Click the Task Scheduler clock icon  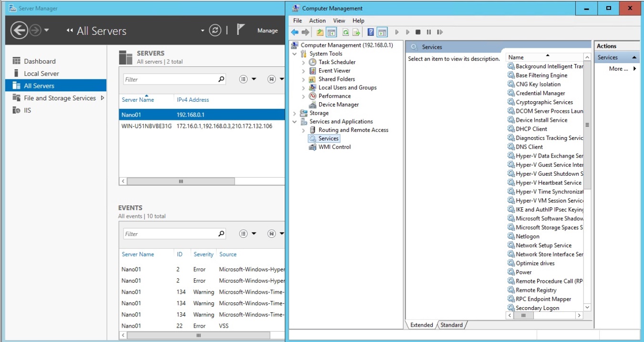(x=312, y=62)
